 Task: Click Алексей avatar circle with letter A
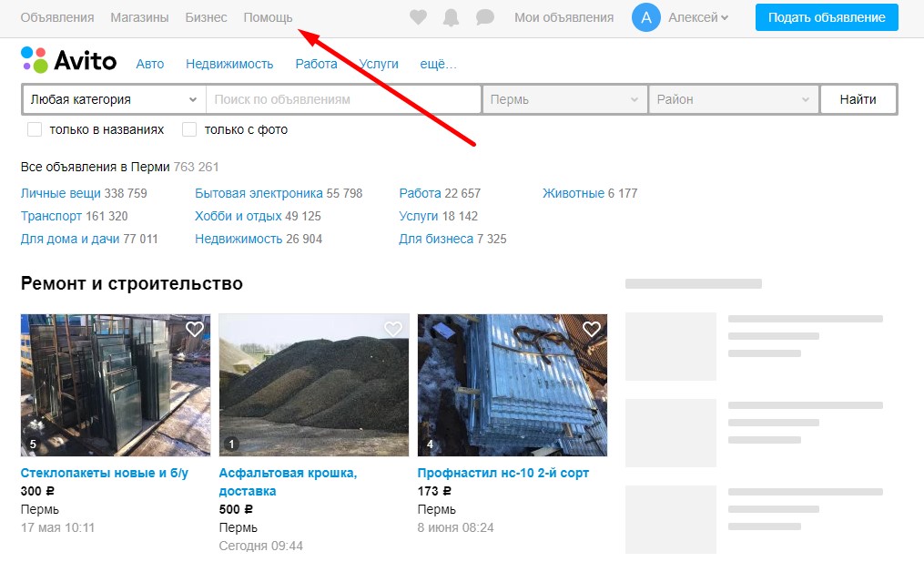pyautogui.click(x=645, y=17)
